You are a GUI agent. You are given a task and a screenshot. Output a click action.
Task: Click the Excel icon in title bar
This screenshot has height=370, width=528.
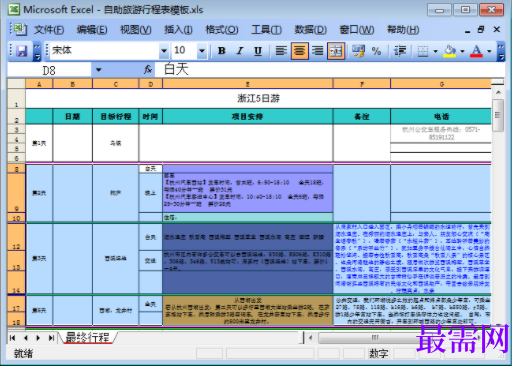14,9
